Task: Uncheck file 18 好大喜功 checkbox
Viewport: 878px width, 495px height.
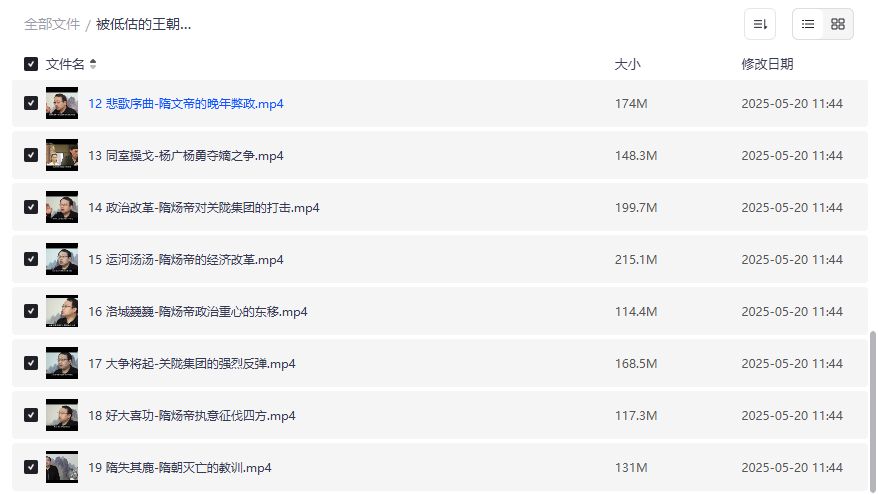Action: tap(31, 415)
